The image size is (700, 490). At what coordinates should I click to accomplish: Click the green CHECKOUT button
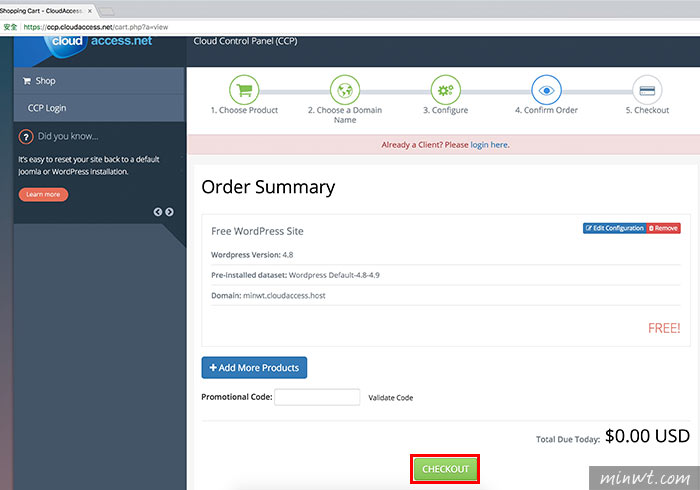445,469
